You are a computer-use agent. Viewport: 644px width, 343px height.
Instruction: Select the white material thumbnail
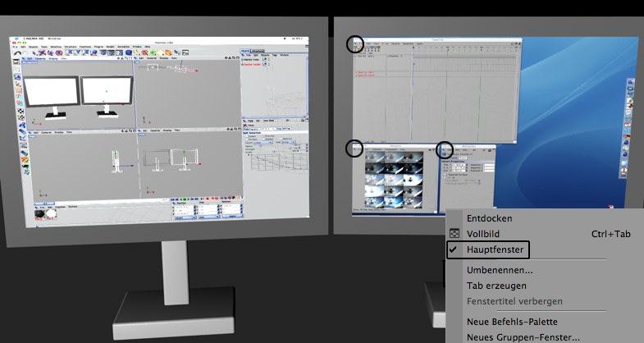pos(52,213)
